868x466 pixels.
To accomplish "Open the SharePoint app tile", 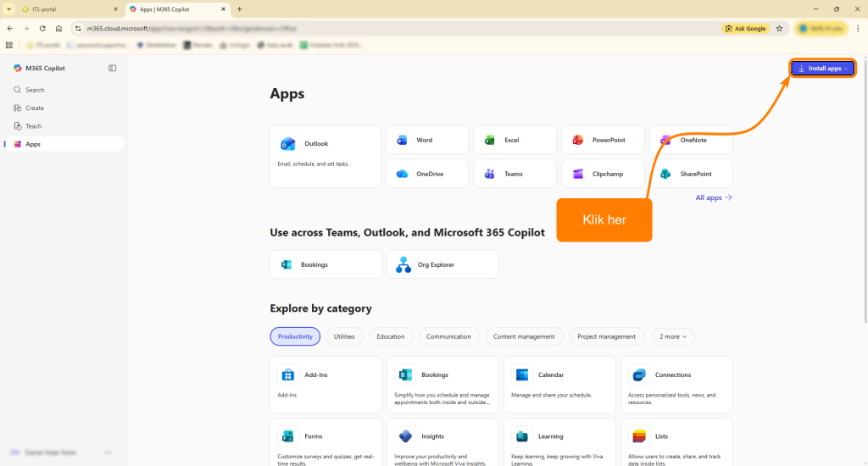I will [691, 174].
